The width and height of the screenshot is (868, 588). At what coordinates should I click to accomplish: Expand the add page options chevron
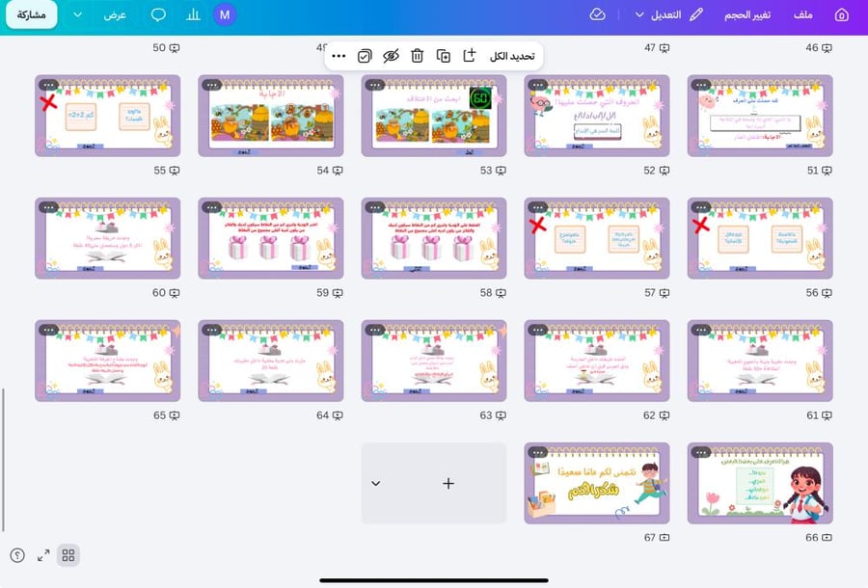tap(376, 484)
